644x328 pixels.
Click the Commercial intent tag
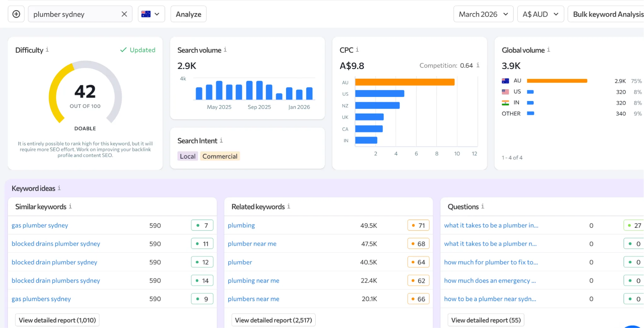[x=220, y=156]
